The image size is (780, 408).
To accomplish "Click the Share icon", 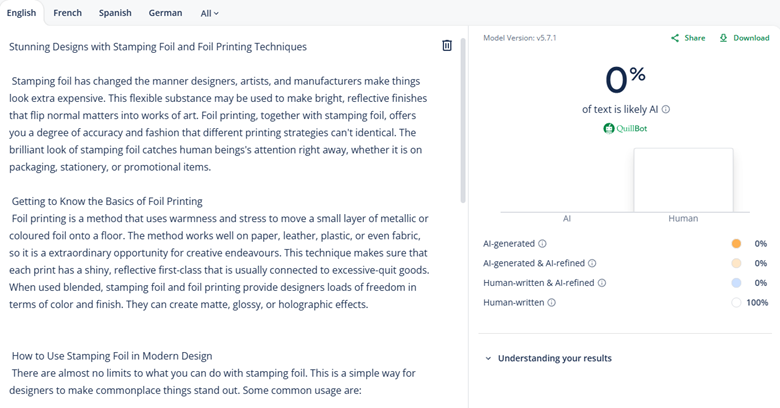I will (x=676, y=38).
